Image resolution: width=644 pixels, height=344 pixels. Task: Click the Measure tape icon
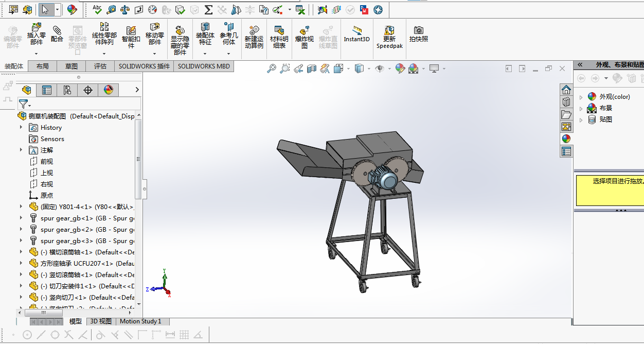(x=111, y=9)
